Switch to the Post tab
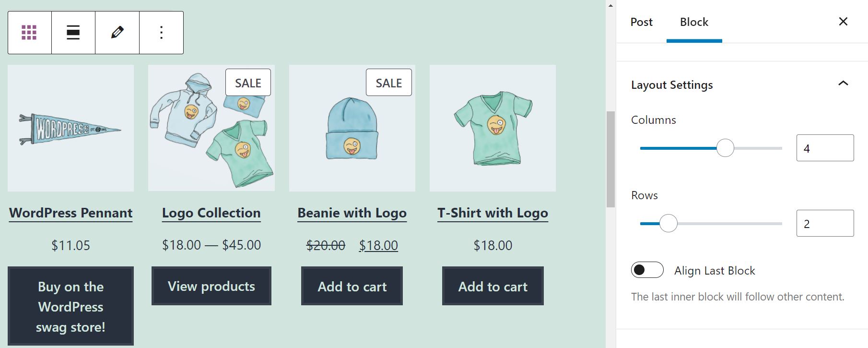This screenshot has height=348, width=868. point(641,22)
